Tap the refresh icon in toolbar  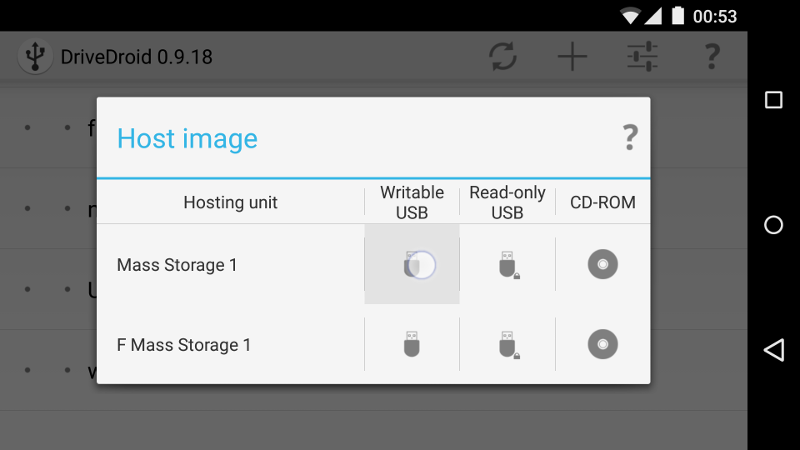503,56
